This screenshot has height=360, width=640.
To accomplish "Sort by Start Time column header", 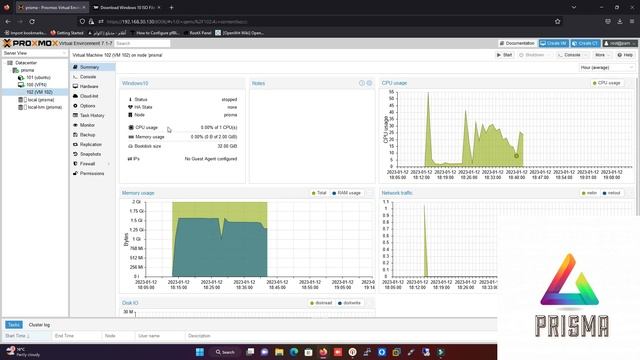I will click(27, 336).
